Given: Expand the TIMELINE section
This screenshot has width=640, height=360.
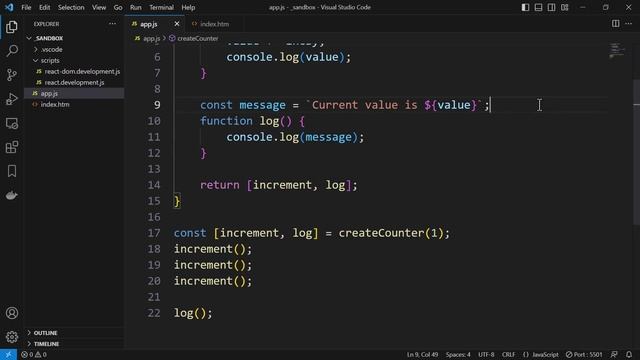Looking at the screenshot, I should (74, 344).
